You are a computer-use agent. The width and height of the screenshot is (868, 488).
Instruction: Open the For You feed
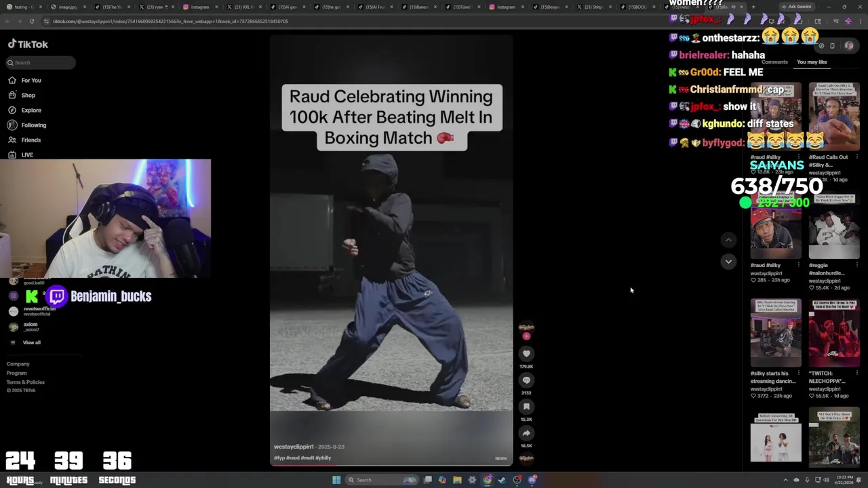31,80
